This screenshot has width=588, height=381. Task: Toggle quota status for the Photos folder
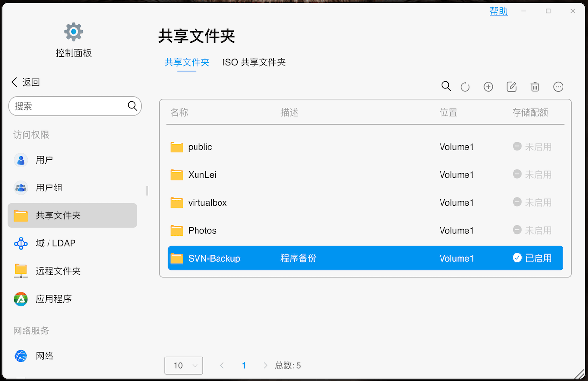pyautogui.click(x=532, y=230)
